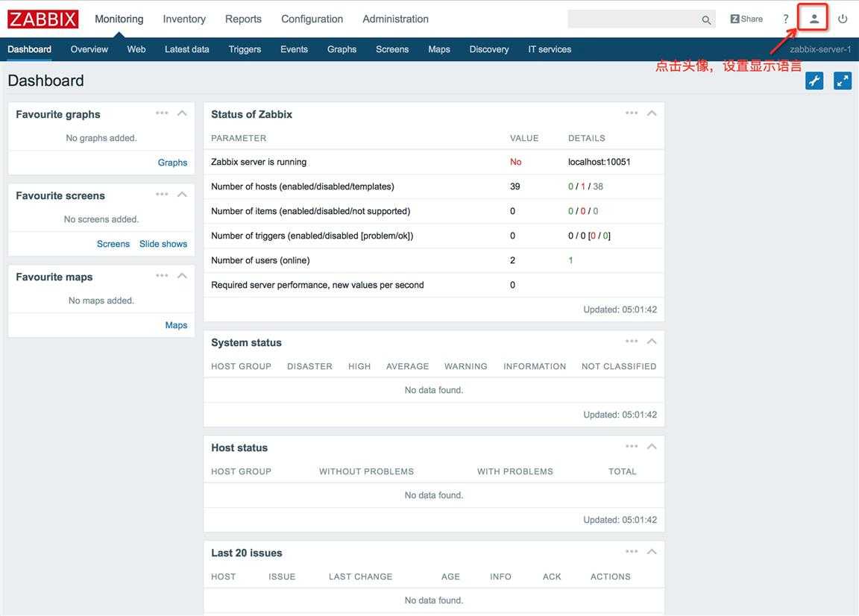The width and height of the screenshot is (859, 616).
Task: Go to the Web submenu
Action: point(136,49)
